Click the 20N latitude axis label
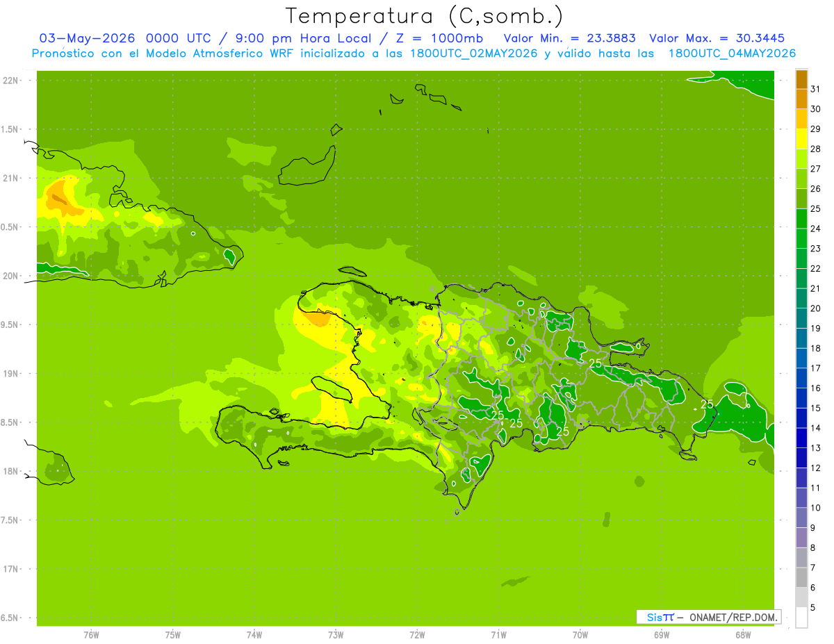Screen dimensions: 834x644 click(x=11, y=276)
